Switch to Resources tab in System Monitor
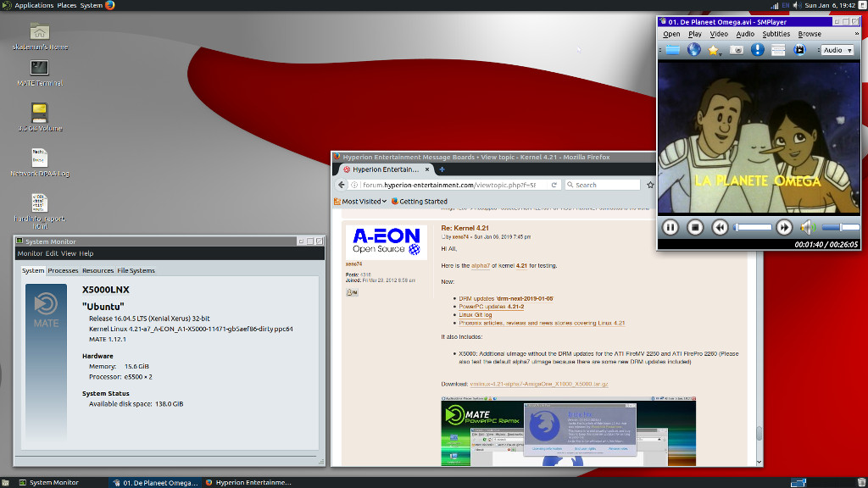The width and height of the screenshot is (868, 488). [x=97, y=270]
